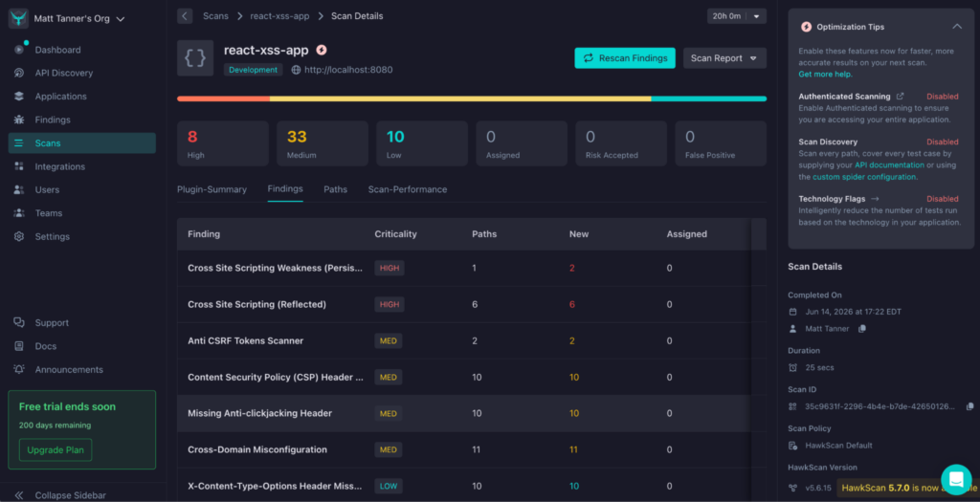Sort by the Criticality column header
Viewport: 980px width, 502px height.
point(395,234)
